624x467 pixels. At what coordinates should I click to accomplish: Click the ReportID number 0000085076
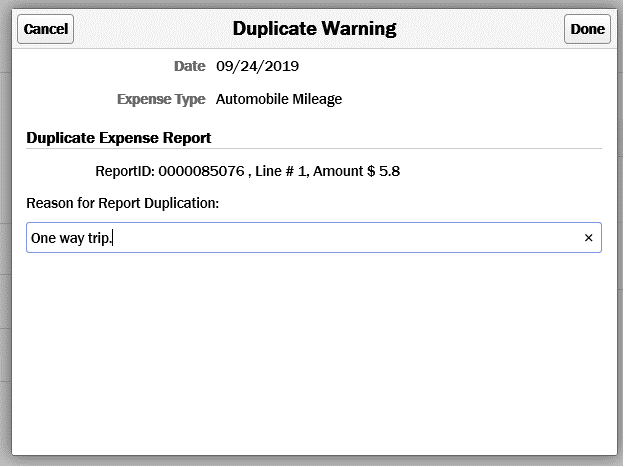click(200, 171)
